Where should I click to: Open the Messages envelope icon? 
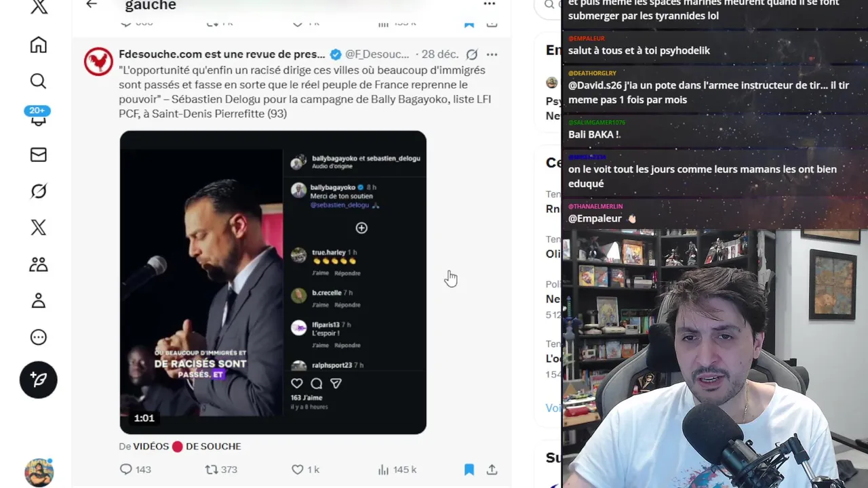39,155
